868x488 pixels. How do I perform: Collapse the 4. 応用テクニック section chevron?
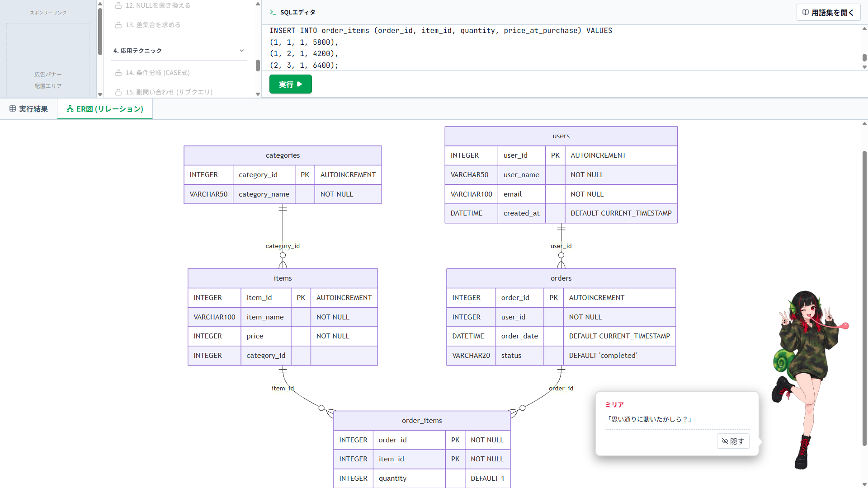coord(242,51)
